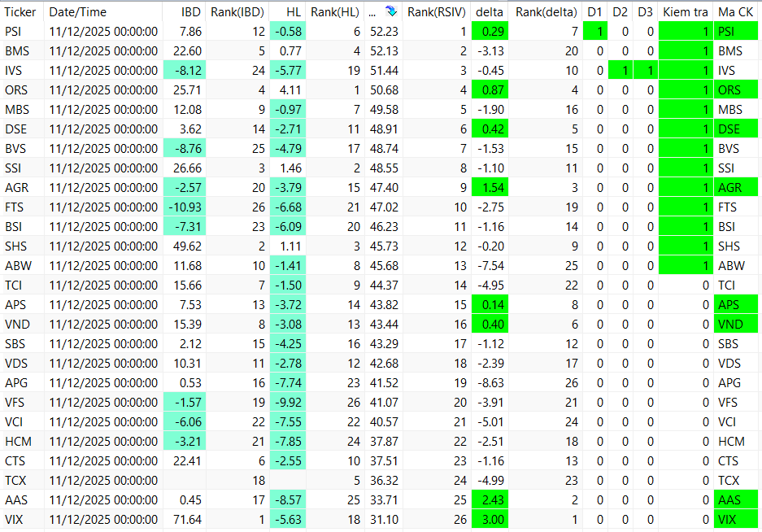Select DSE in the Ticker column
This screenshot has width=762, height=532.
(15, 129)
